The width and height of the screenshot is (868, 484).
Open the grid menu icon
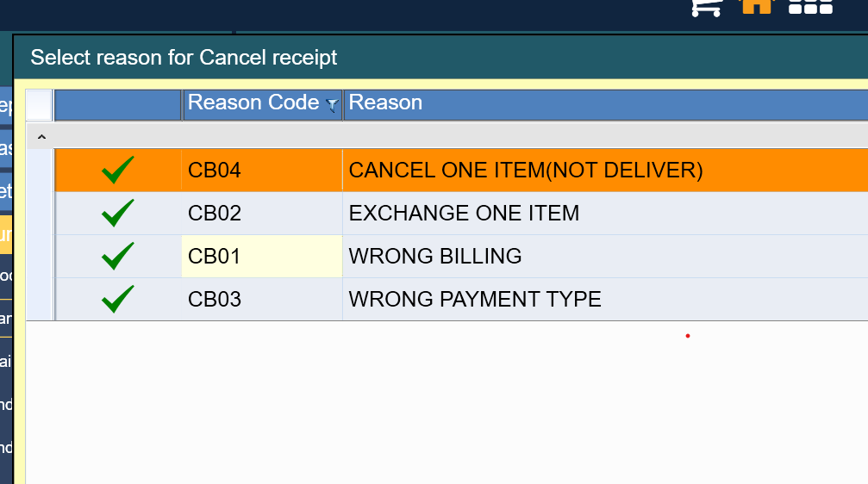pos(810,7)
